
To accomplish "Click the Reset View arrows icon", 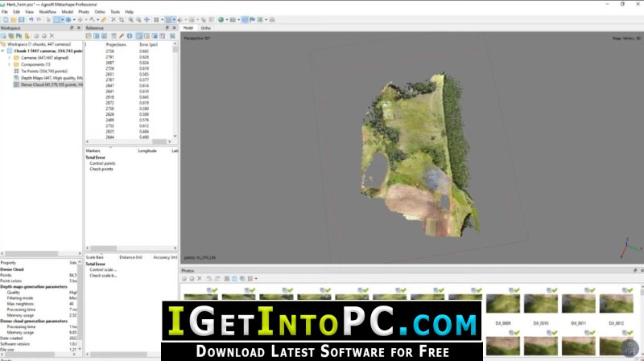I will (x=147, y=19).
